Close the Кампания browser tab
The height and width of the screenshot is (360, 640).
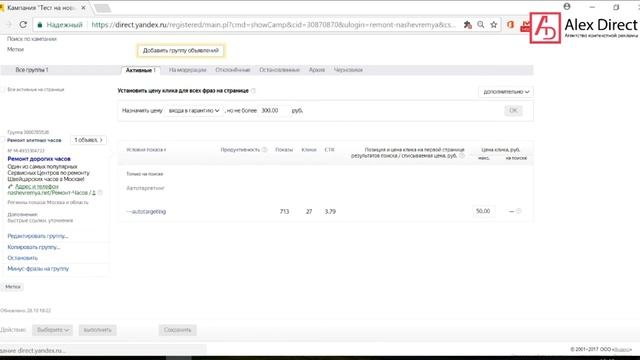[83, 8]
